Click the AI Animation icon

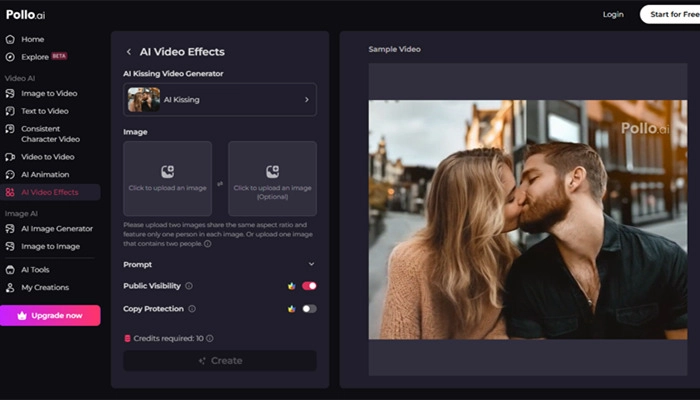(x=10, y=175)
